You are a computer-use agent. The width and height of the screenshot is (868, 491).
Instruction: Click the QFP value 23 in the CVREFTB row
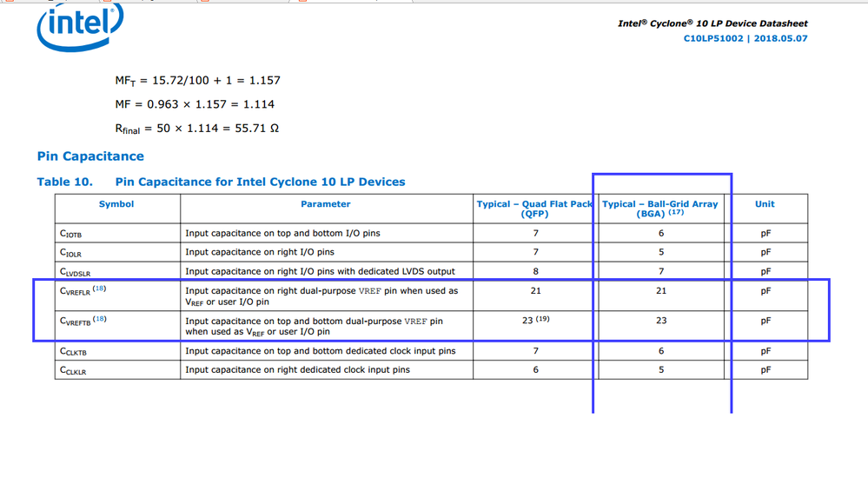tap(527, 321)
